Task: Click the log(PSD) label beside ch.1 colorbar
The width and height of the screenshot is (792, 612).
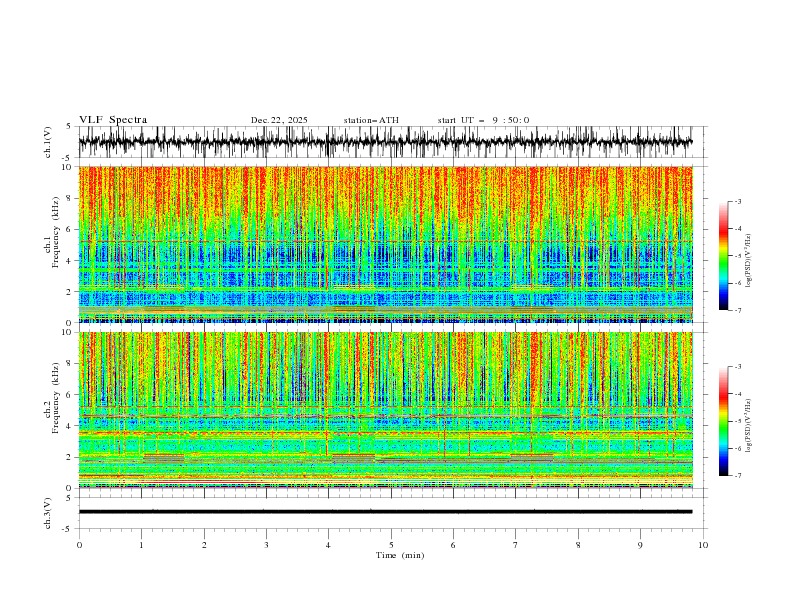Action: pyautogui.click(x=748, y=261)
